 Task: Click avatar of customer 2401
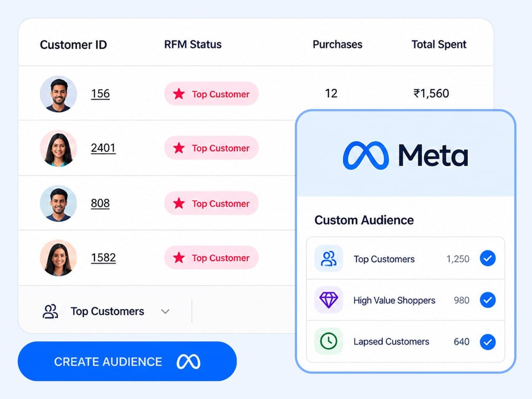(x=58, y=148)
